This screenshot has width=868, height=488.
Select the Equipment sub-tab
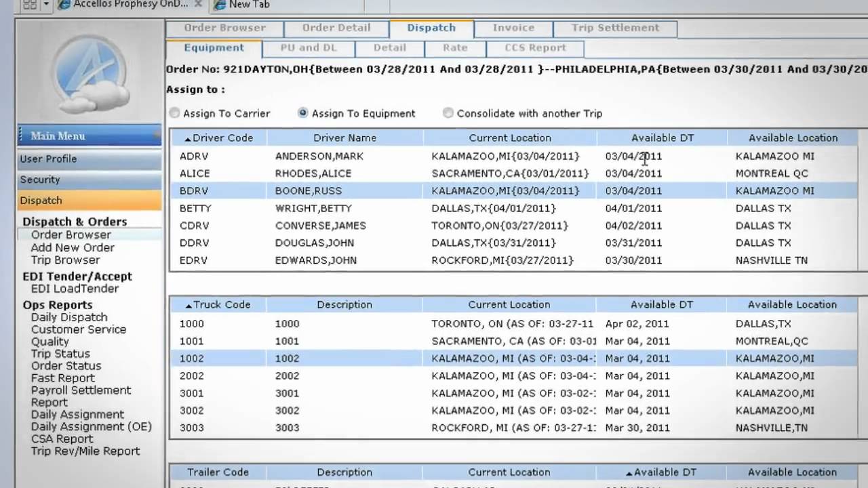[214, 48]
